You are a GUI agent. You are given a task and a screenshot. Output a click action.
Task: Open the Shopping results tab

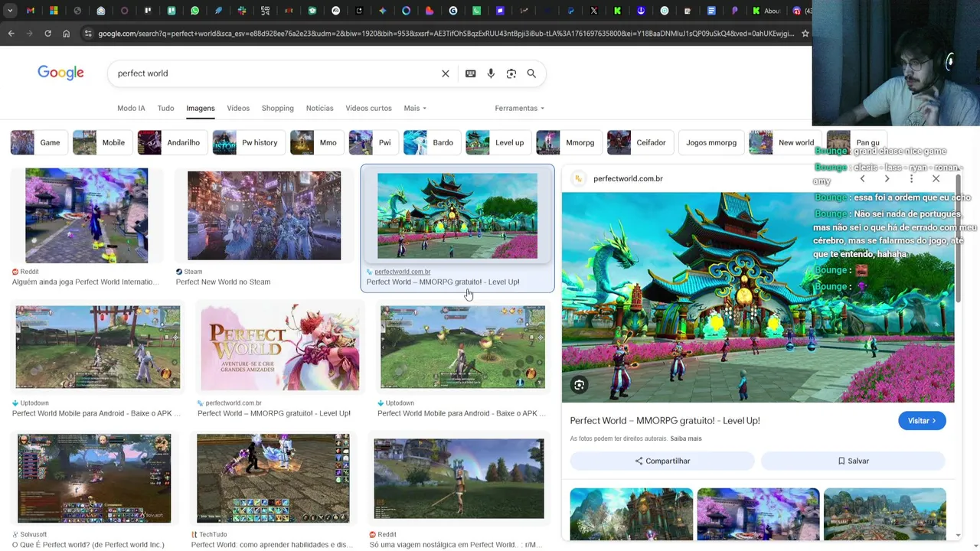pyautogui.click(x=278, y=108)
